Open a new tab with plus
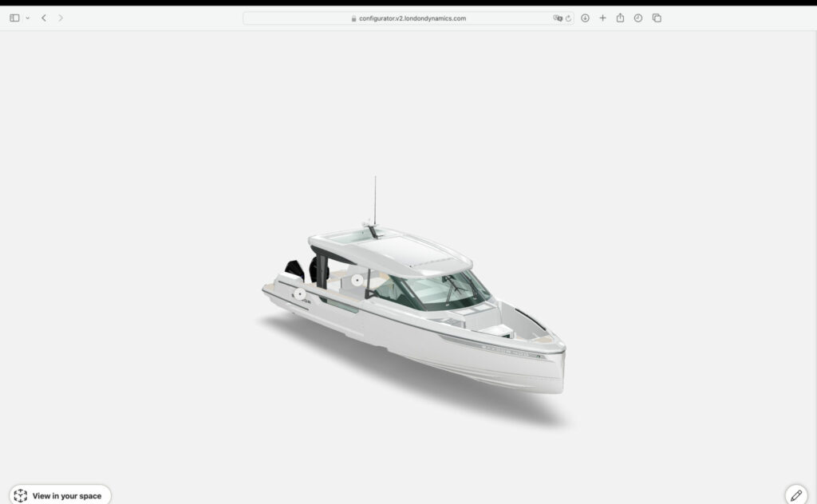 [x=602, y=18]
